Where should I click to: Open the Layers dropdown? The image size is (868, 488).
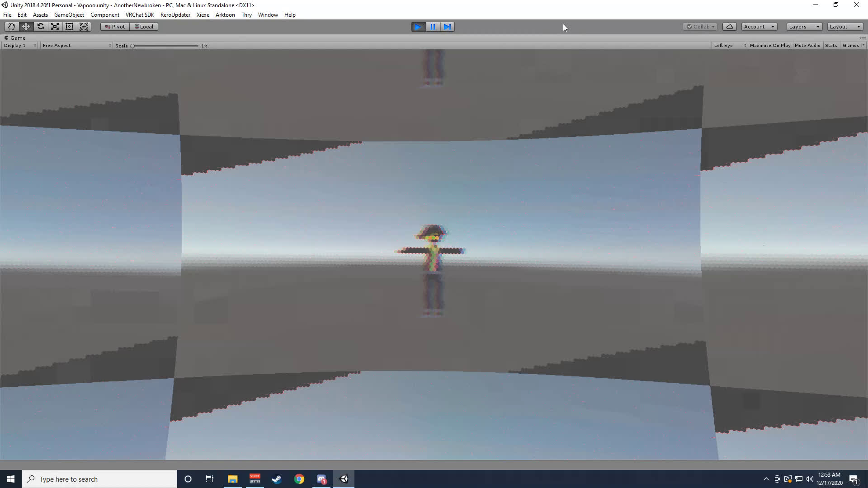804,27
